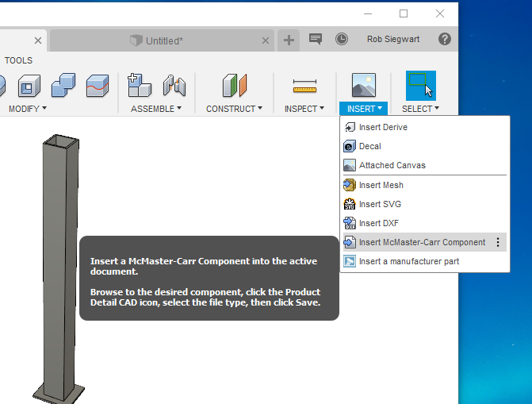
Task: Click the McMaster-Carr Component icon
Action: [350, 242]
